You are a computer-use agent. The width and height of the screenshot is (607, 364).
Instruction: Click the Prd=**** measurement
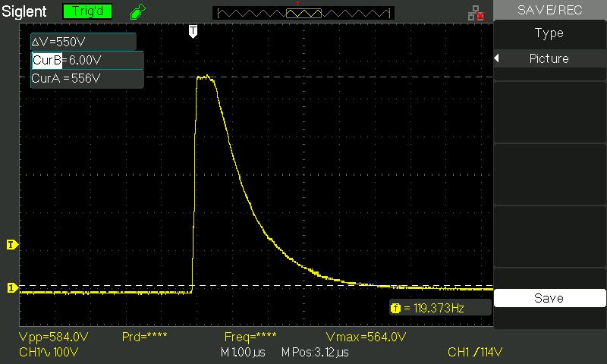144,337
